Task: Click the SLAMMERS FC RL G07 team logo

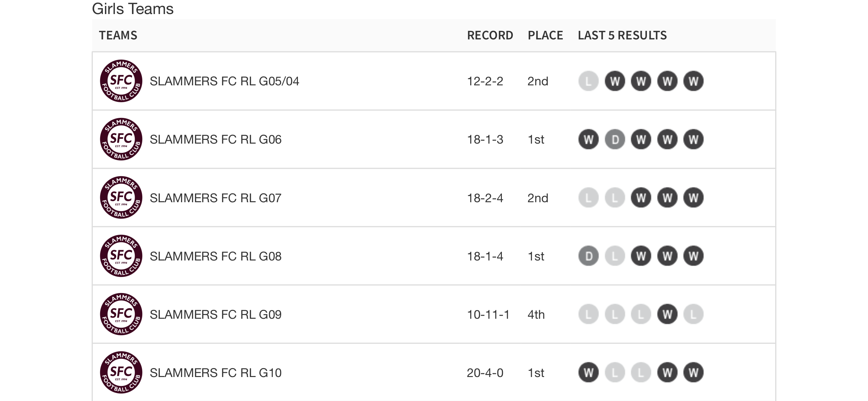Action: click(121, 198)
